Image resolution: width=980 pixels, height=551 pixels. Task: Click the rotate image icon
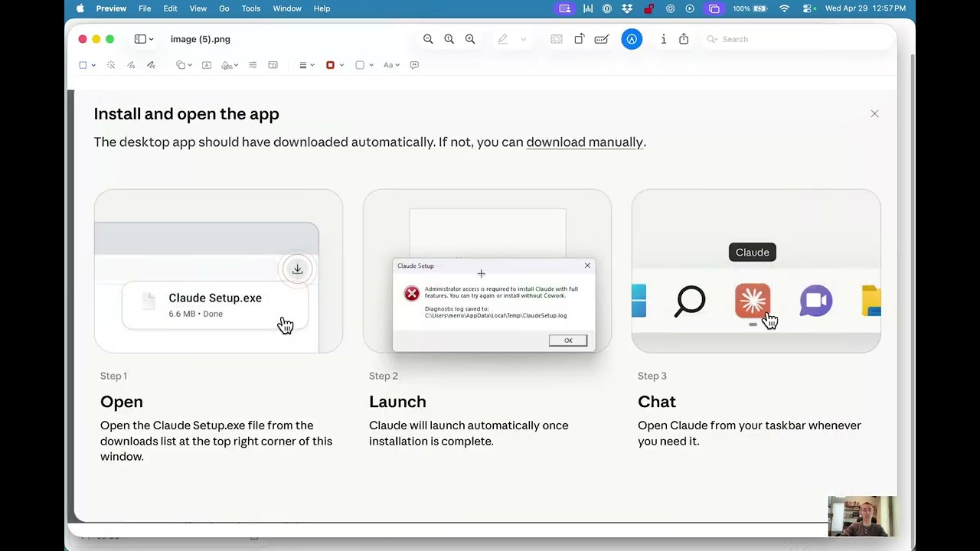(580, 39)
